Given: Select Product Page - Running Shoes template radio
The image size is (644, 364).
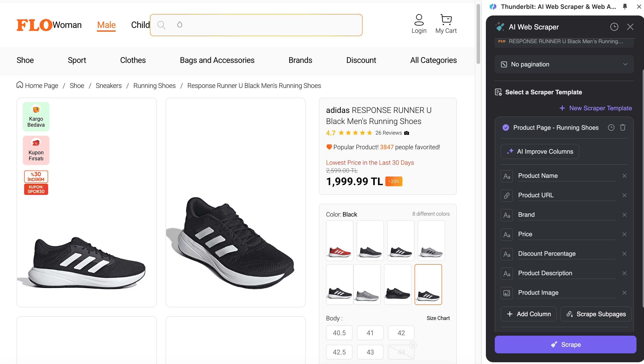Looking at the screenshot, I should (x=506, y=128).
